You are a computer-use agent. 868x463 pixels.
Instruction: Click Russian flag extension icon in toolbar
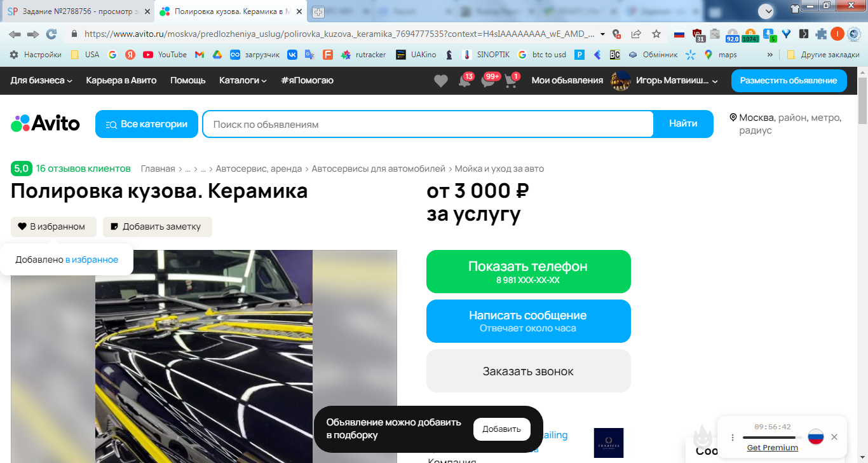coord(679,34)
